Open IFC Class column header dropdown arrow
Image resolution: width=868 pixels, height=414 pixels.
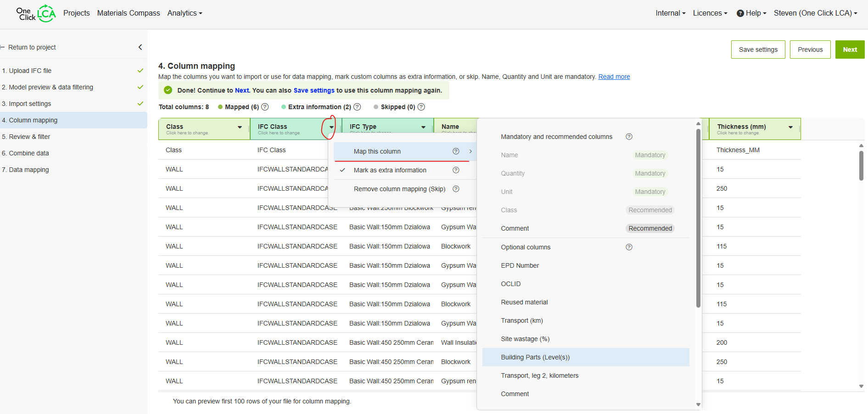pos(331,127)
